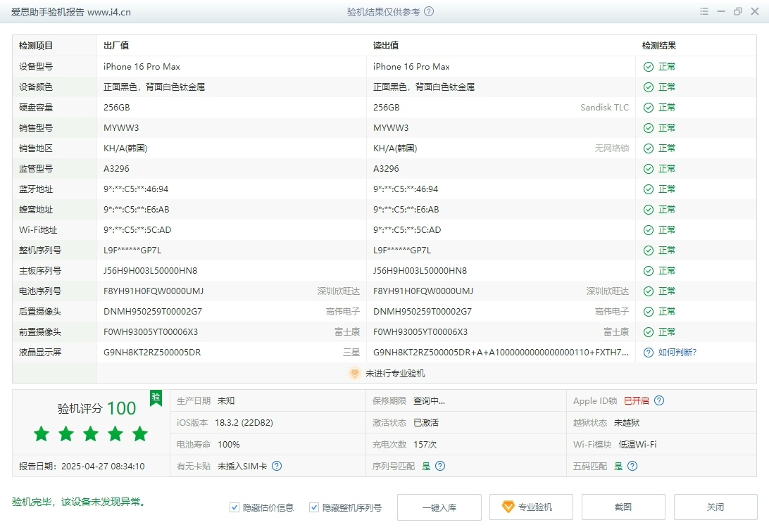Click the 一键入库 button
The width and height of the screenshot is (769, 532).
439,507
